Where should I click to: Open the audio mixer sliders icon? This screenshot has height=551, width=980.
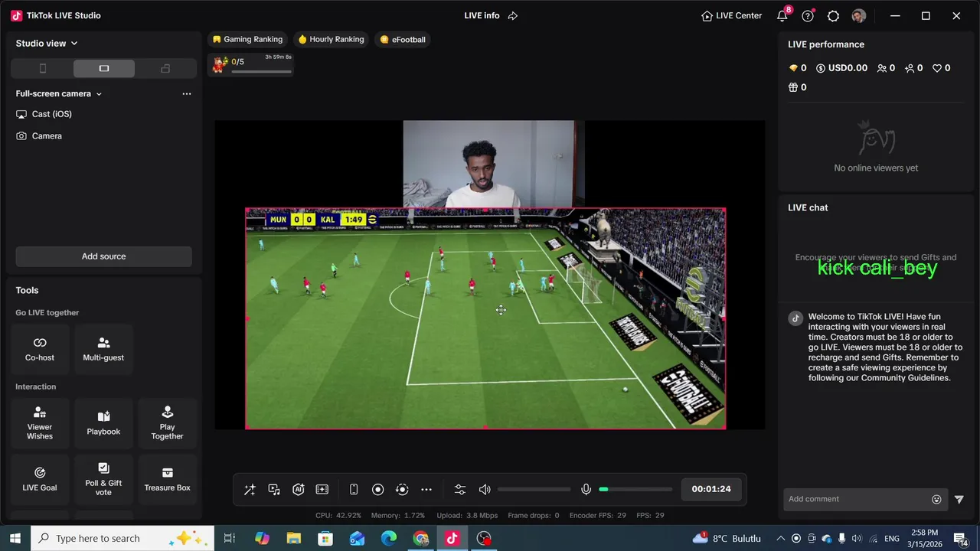460,490
